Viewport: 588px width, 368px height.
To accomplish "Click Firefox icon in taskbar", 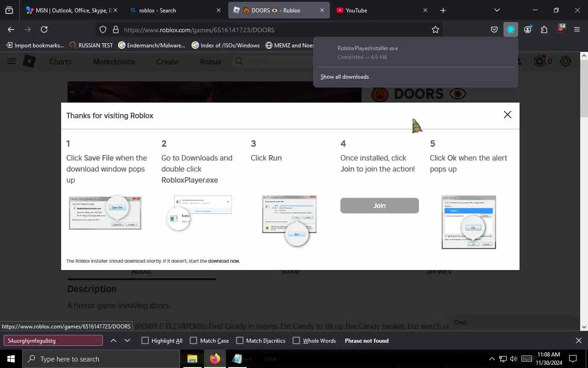I will tap(215, 359).
